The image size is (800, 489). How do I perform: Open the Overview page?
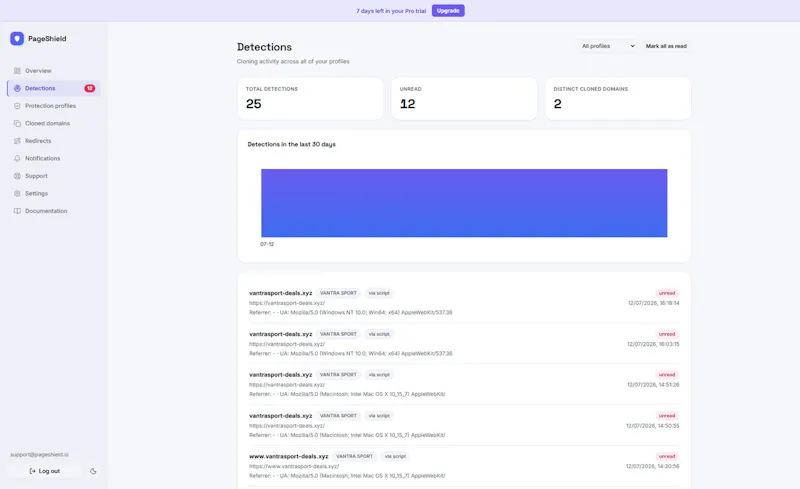[x=54, y=71]
